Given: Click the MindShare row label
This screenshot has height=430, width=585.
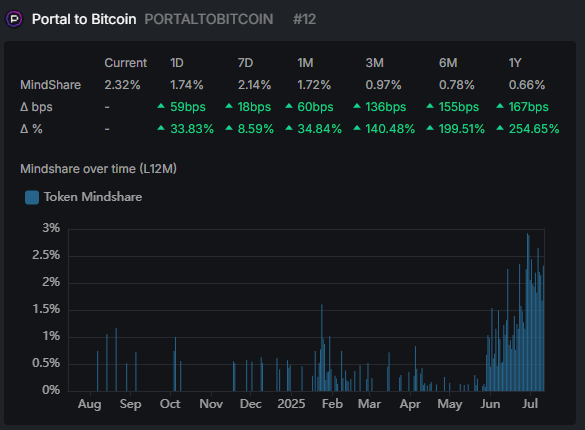Looking at the screenshot, I should click(x=50, y=85).
